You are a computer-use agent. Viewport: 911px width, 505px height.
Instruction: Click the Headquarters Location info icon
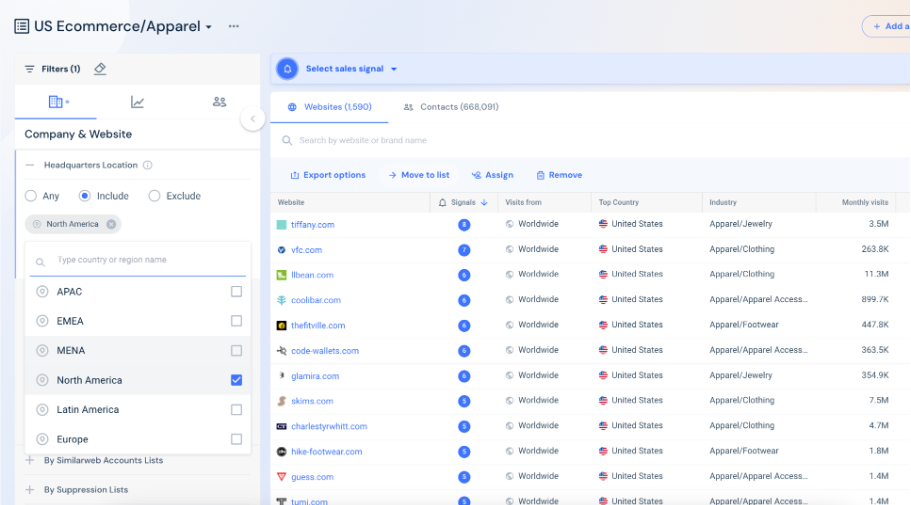(x=148, y=165)
